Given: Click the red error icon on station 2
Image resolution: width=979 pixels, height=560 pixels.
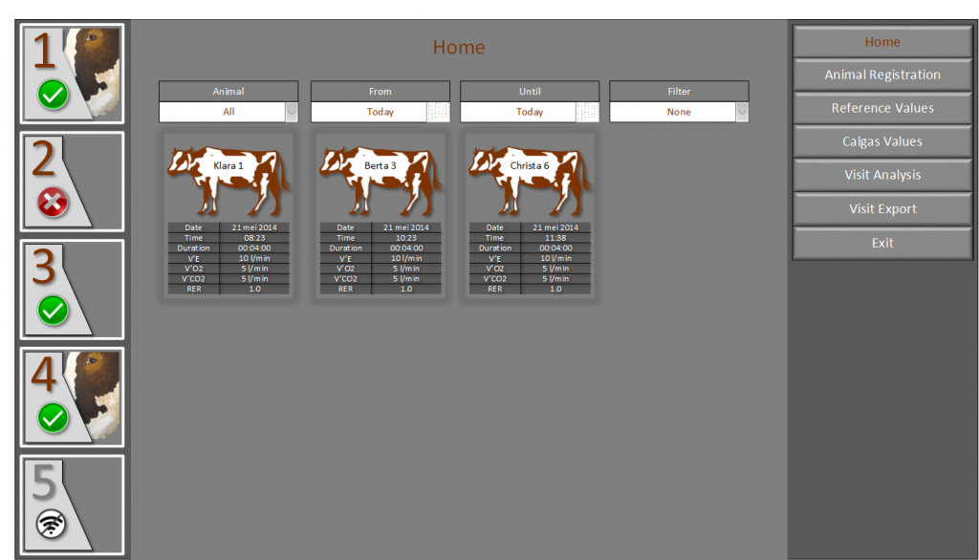Looking at the screenshot, I should coord(53,202).
